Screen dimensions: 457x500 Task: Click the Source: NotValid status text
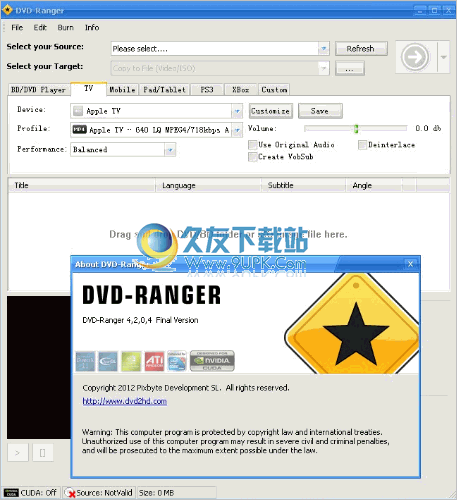point(104,493)
